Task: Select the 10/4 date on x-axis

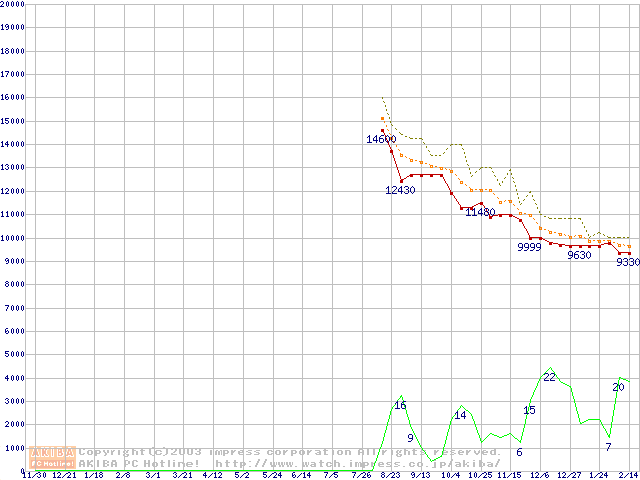Action: [450, 475]
